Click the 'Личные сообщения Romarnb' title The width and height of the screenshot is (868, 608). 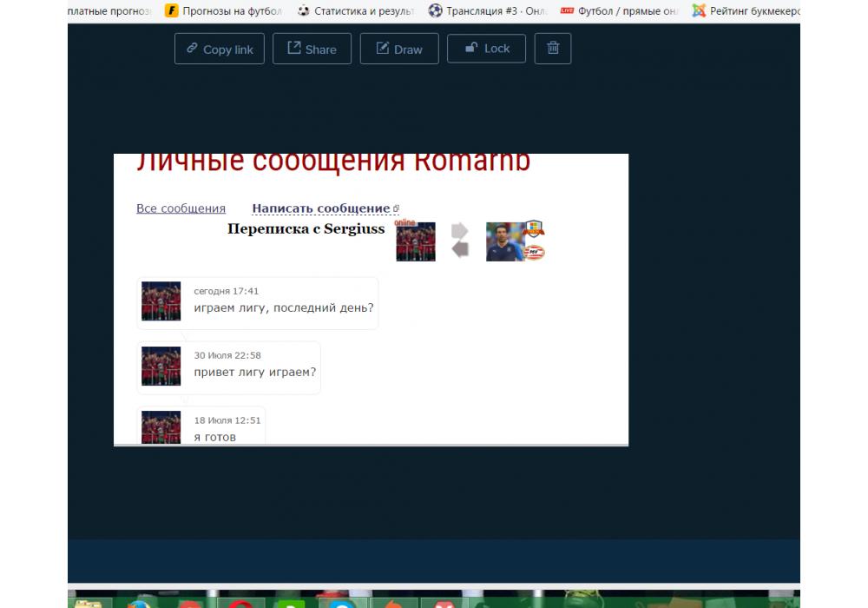coord(333,162)
